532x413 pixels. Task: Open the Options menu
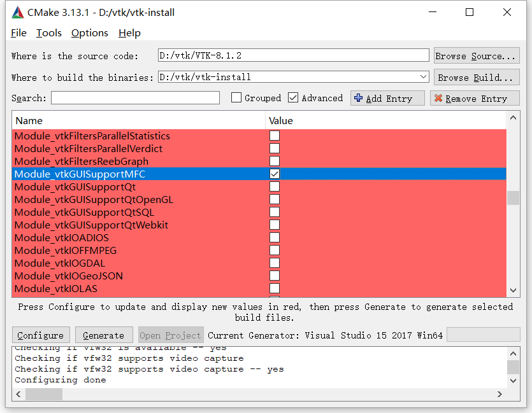coord(89,32)
